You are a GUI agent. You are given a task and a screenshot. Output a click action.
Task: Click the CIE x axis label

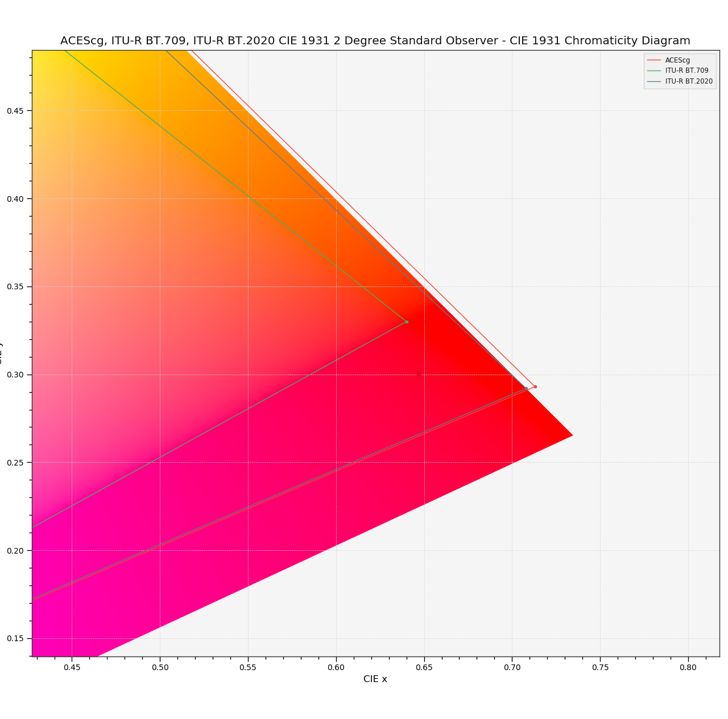pos(376,678)
